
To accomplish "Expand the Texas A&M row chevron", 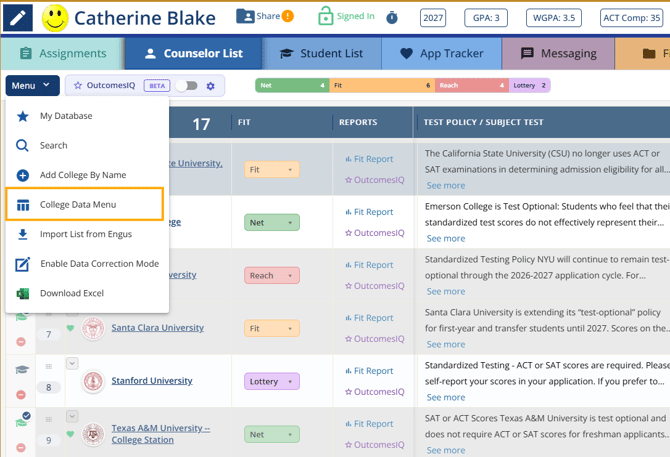I will click(x=72, y=416).
